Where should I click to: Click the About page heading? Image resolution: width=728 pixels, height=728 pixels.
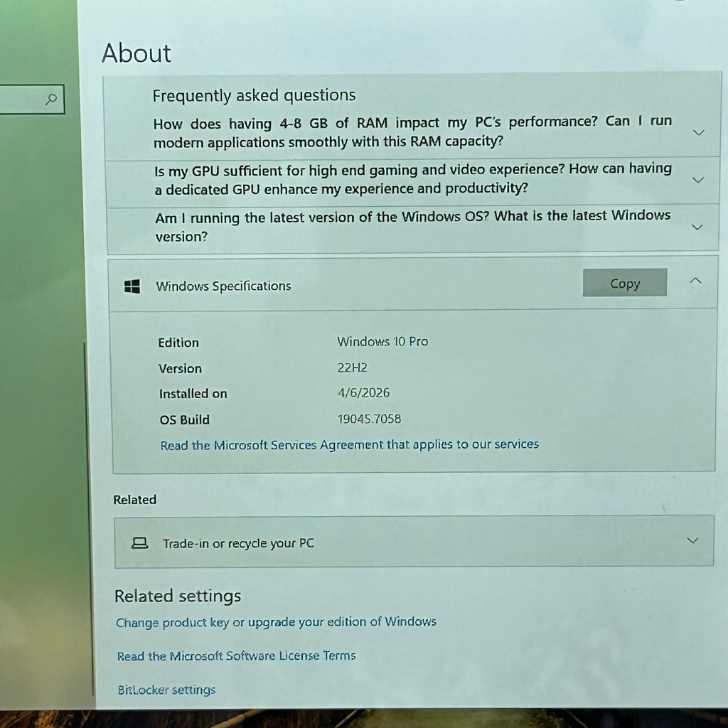136,53
